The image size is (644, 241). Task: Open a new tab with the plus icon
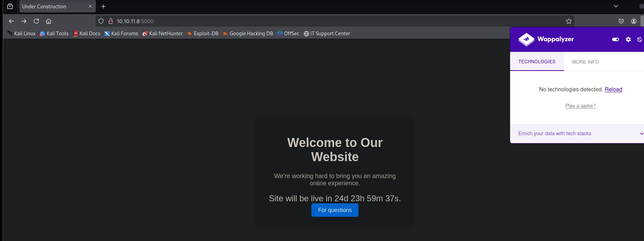click(103, 6)
